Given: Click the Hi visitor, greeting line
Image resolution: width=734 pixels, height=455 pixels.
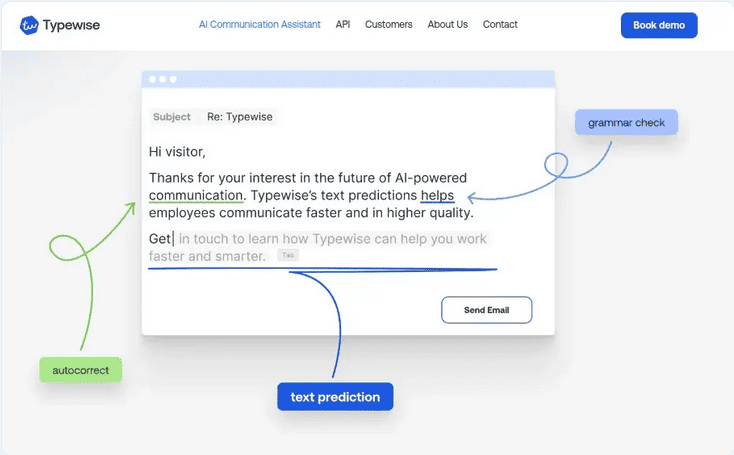Looking at the screenshot, I should (x=177, y=152).
